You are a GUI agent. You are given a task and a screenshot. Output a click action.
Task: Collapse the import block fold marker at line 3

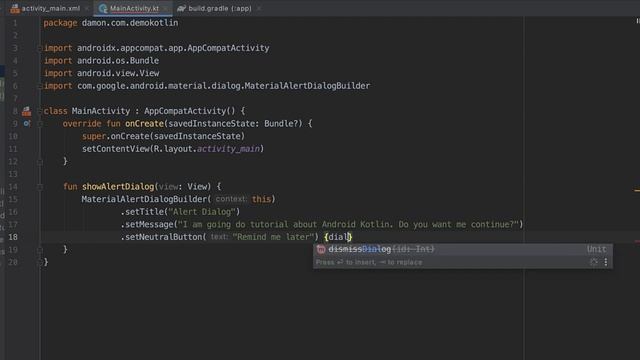pyautogui.click(x=40, y=48)
